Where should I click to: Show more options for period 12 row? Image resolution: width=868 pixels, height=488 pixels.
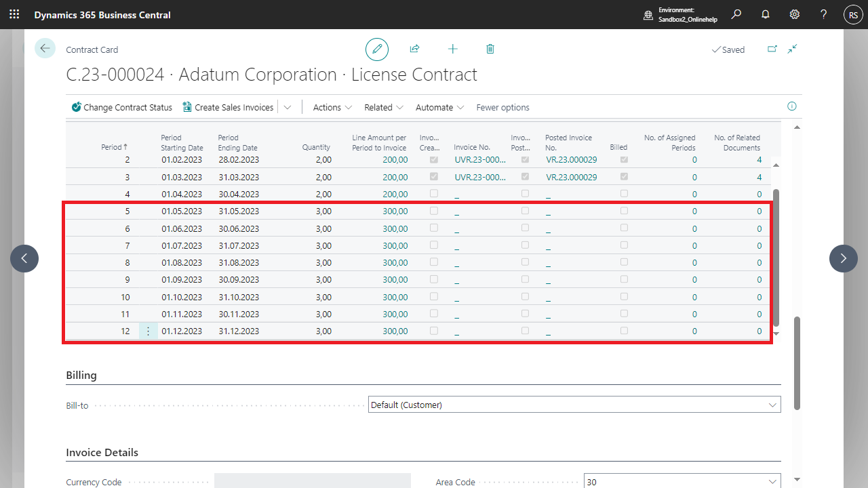[x=148, y=331]
